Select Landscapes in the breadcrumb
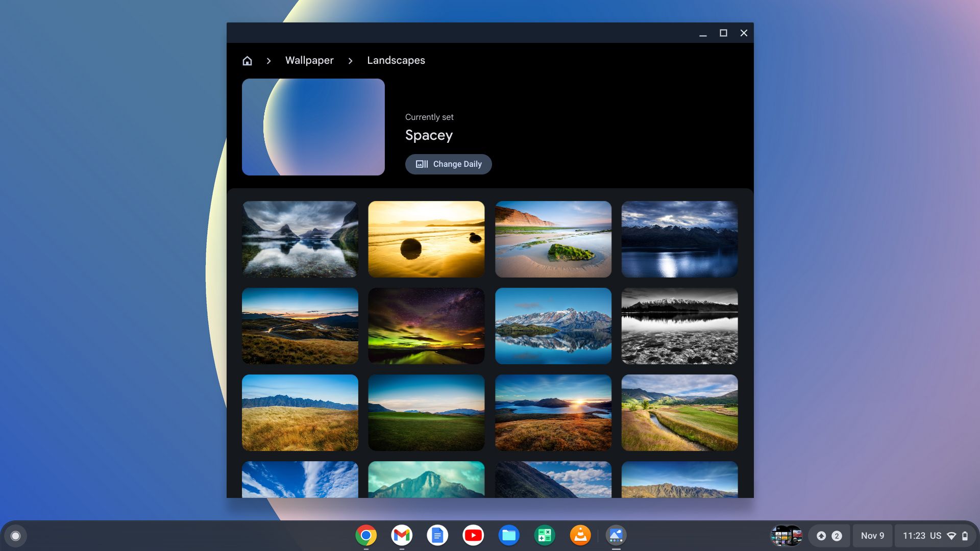This screenshot has width=980, height=551. (396, 60)
